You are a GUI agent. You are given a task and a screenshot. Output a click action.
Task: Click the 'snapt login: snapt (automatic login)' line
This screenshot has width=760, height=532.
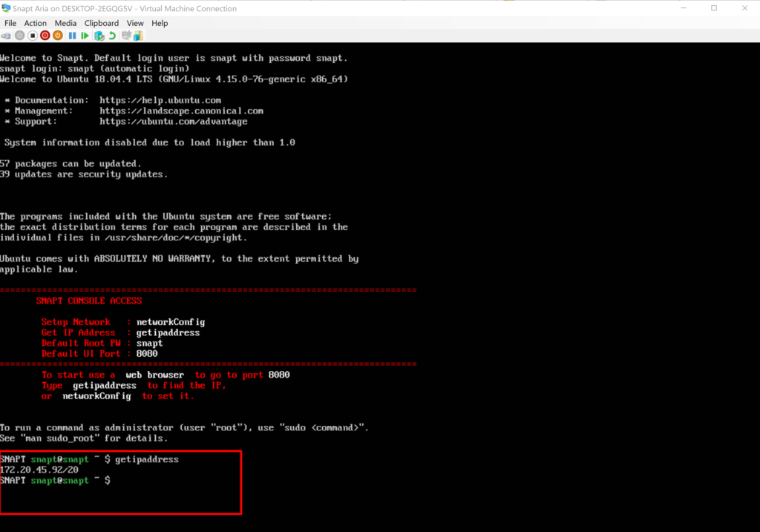click(x=94, y=69)
